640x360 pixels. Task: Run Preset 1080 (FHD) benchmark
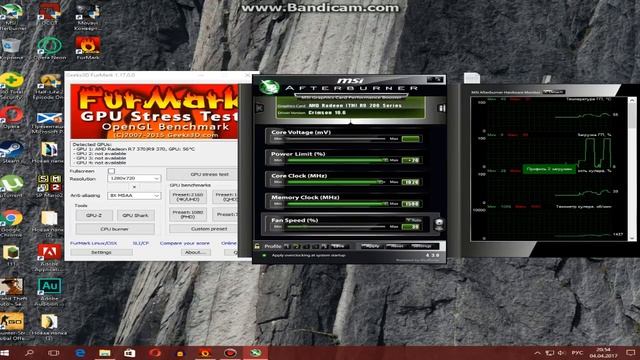tap(188, 214)
